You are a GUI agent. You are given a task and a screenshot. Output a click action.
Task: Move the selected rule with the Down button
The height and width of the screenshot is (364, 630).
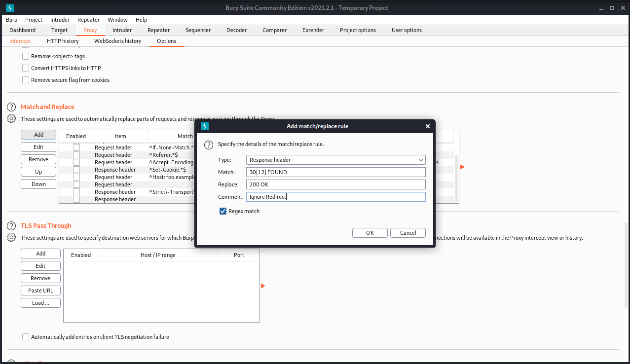pyautogui.click(x=38, y=184)
